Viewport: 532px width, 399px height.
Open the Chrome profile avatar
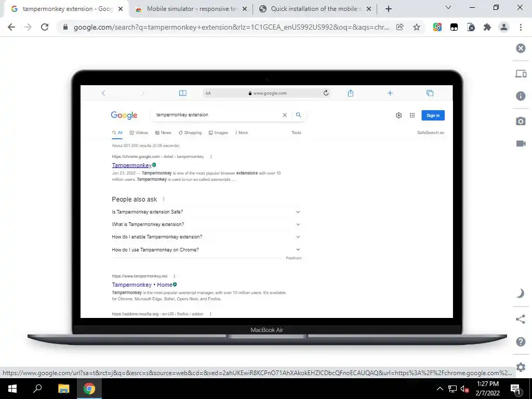[x=504, y=27]
